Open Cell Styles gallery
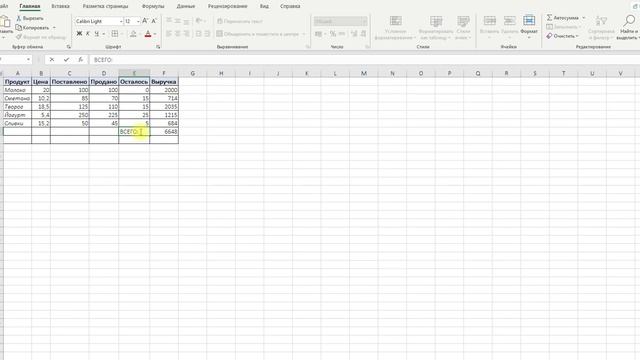The width and height of the screenshot is (640, 360). 463,28
